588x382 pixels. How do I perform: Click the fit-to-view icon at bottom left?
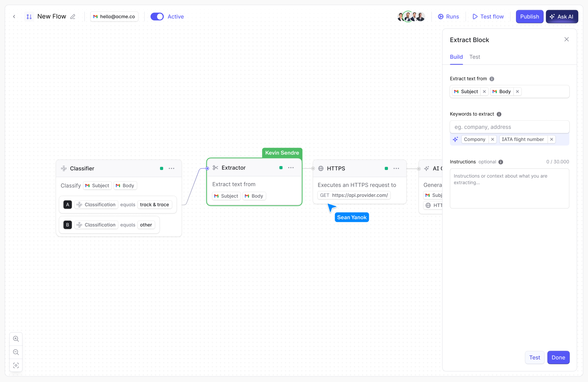[x=16, y=365]
